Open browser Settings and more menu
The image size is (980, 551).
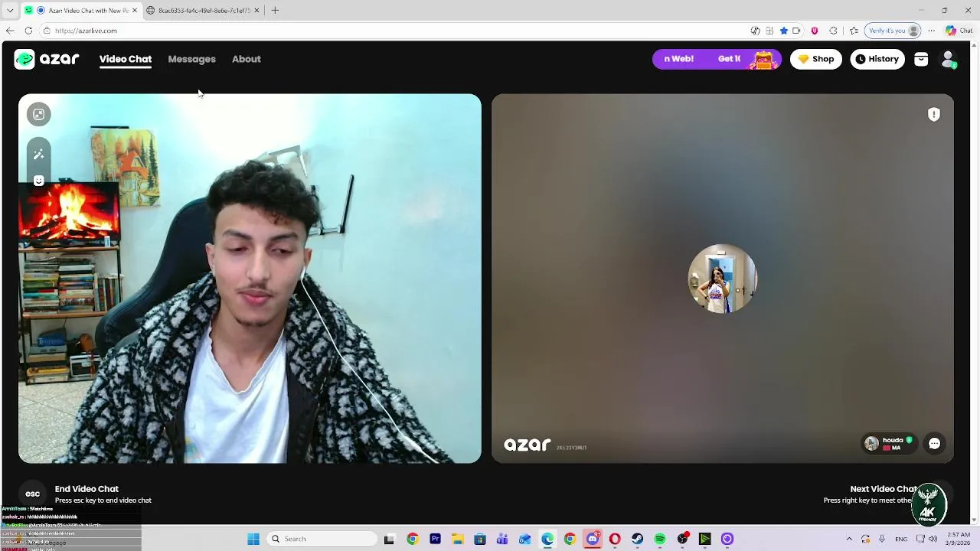[931, 31]
